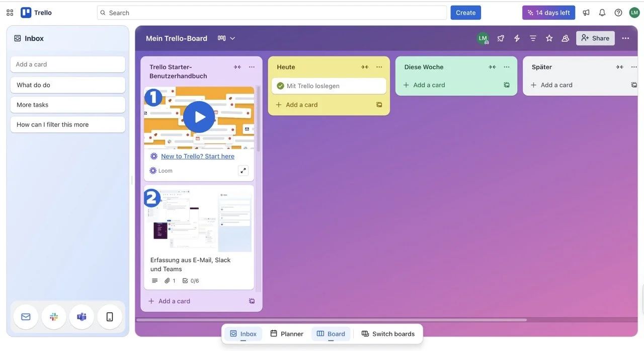This screenshot has width=644, height=351.
Task: Click the Microsoft Teams icon in Inbox
Action: 82,317
